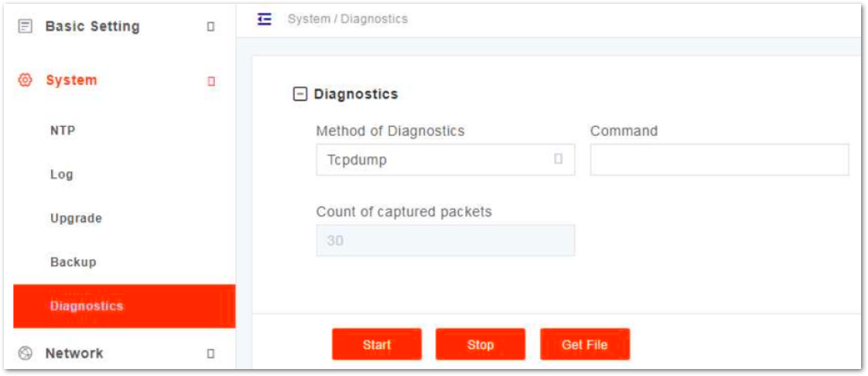Focus the Command input field
868x376 pixels.
[x=719, y=160]
